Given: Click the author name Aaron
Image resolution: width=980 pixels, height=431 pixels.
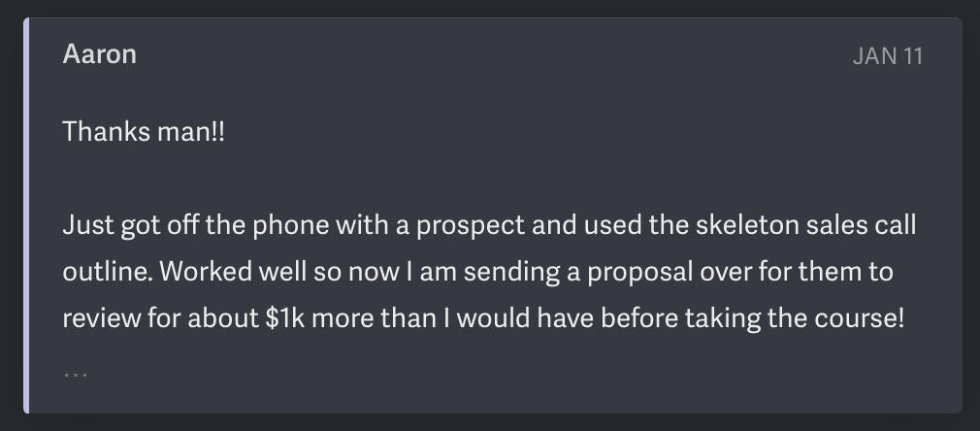Looking at the screenshot, I should tap(99, 54).
